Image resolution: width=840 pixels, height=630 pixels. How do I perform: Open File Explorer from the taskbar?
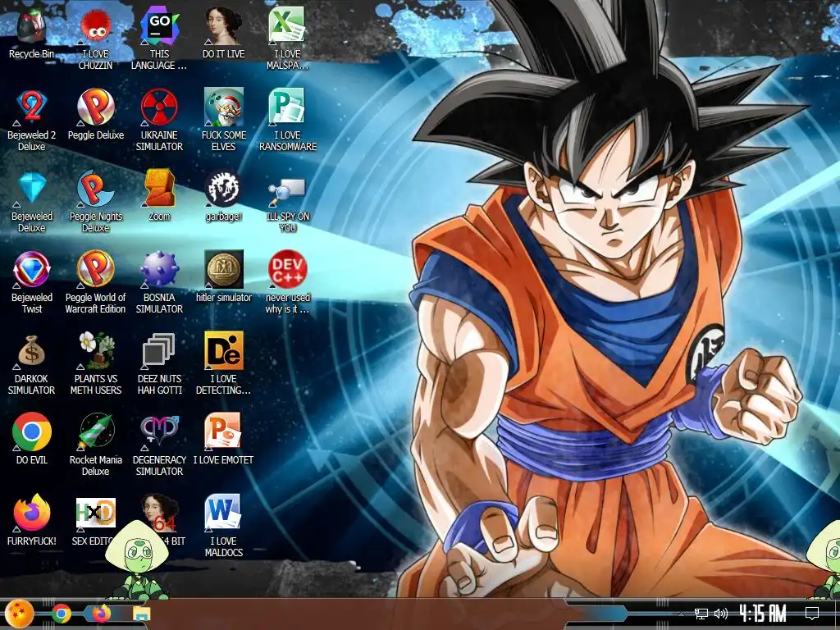pos(141,614)
